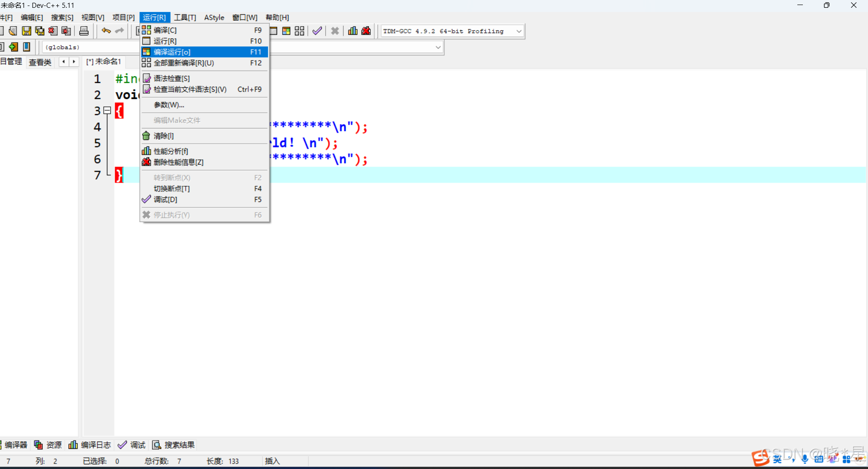This screenshot has height=469, width=868.
Task: Open the (globals) scope dropdown
Action: click(91, 47)
